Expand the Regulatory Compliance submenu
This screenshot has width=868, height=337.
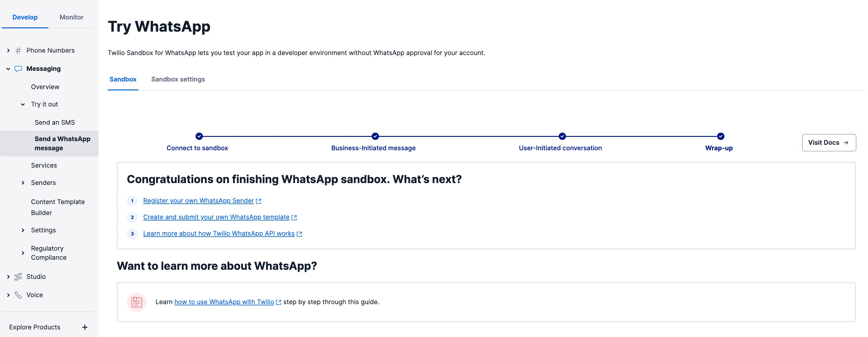point(23,253)
